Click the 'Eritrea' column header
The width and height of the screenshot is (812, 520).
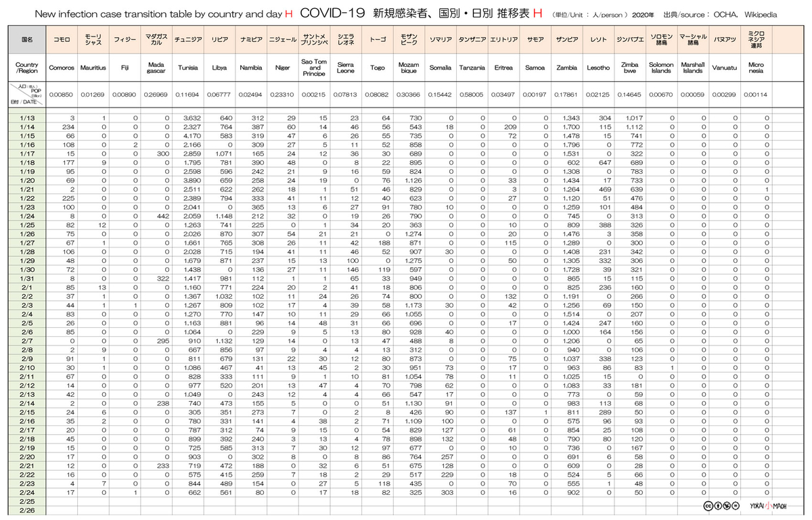coord(503,68)
